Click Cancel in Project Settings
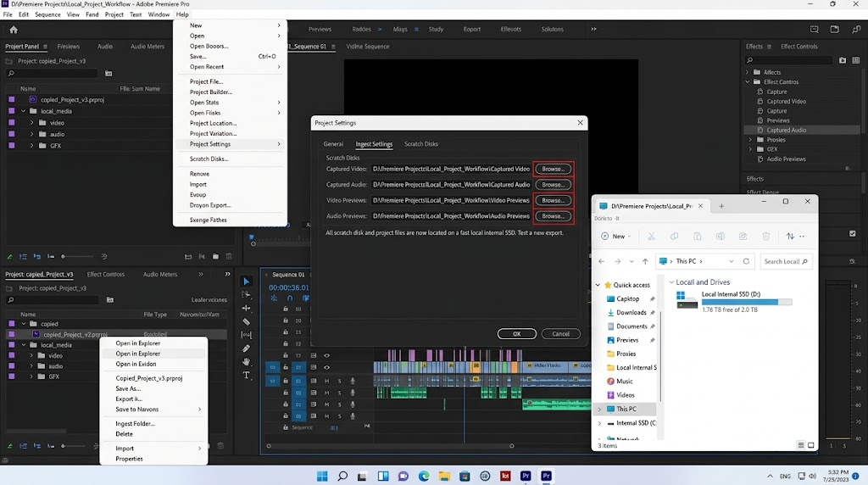Viewport: 868px width, 485px height. coord(560,334)
